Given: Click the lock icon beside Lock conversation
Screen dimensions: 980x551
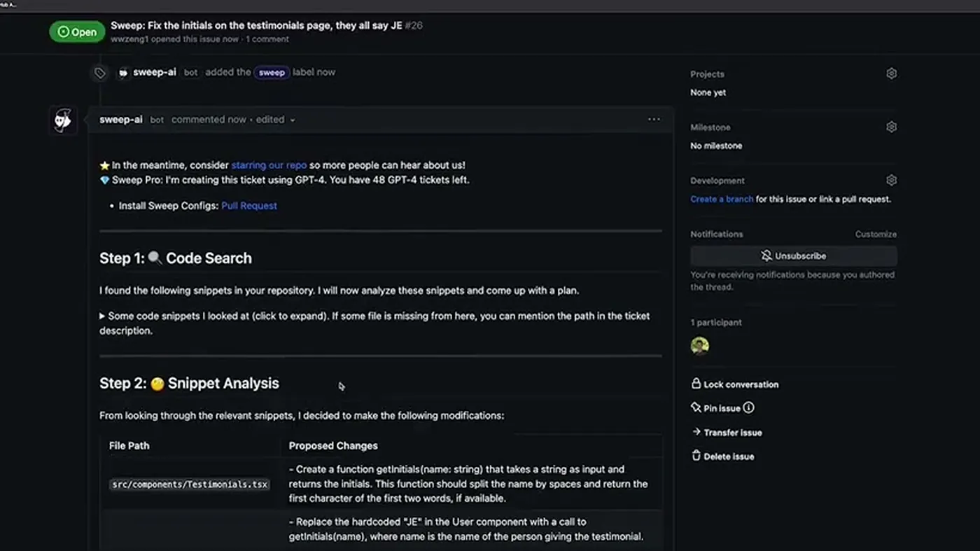Looking at the screenshot, I should [x=696, y=384].
